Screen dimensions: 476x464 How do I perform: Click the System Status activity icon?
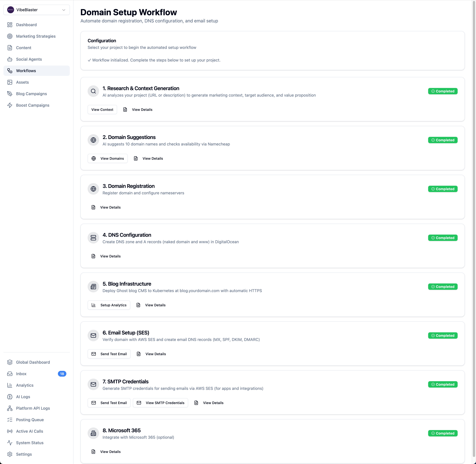[x=10, y=443]
